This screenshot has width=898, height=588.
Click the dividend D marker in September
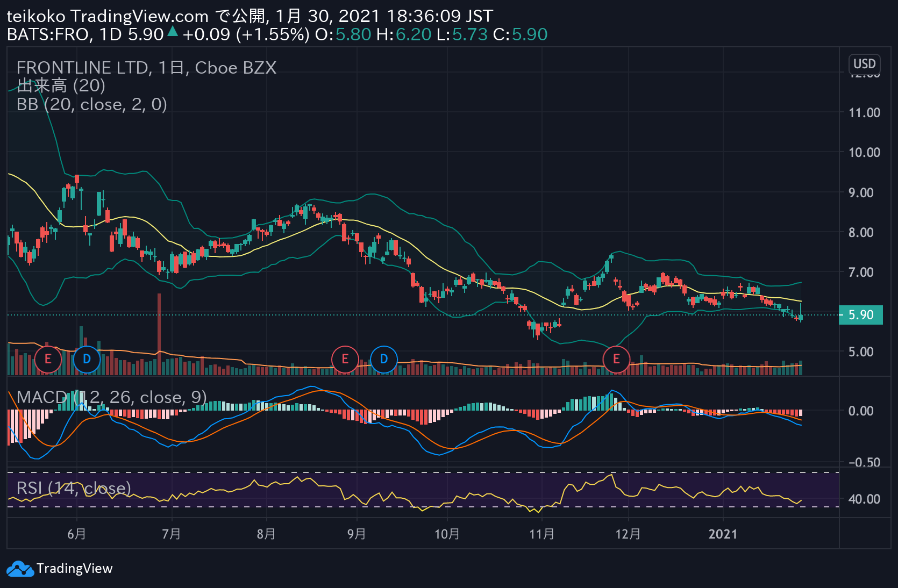(384, 359)
